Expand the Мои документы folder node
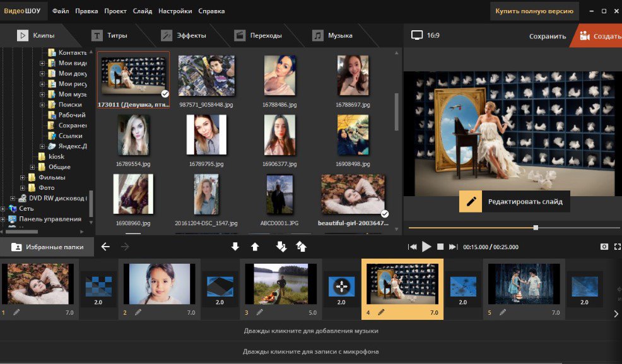 42,73
